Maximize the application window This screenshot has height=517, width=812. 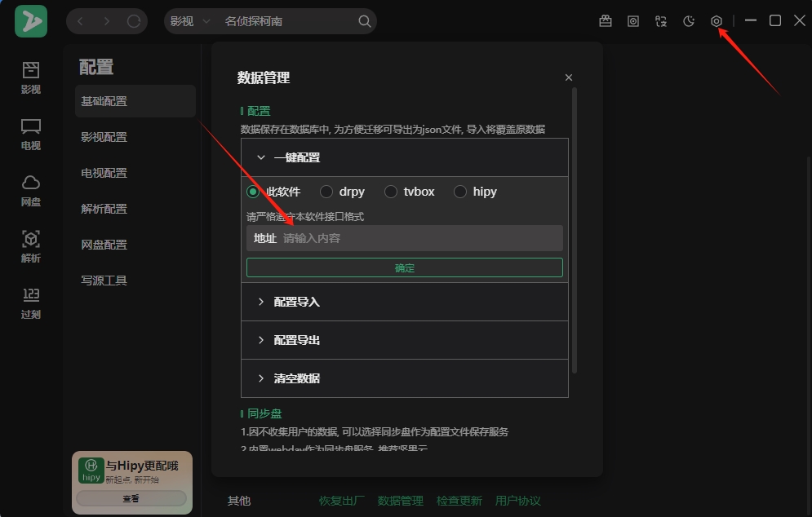point(775,20)
